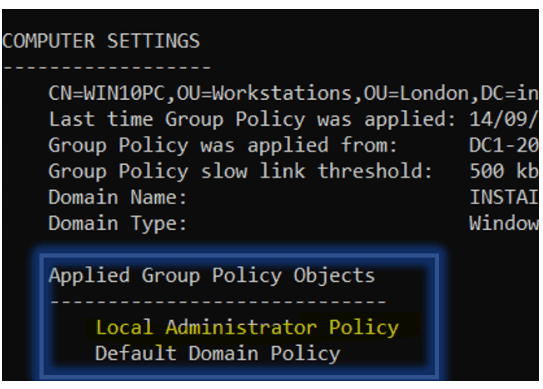This screenshot has width=543, height=389.
Task: Click the '14/09/' date value
Action: pyautogui.click(x=504, y=120)
